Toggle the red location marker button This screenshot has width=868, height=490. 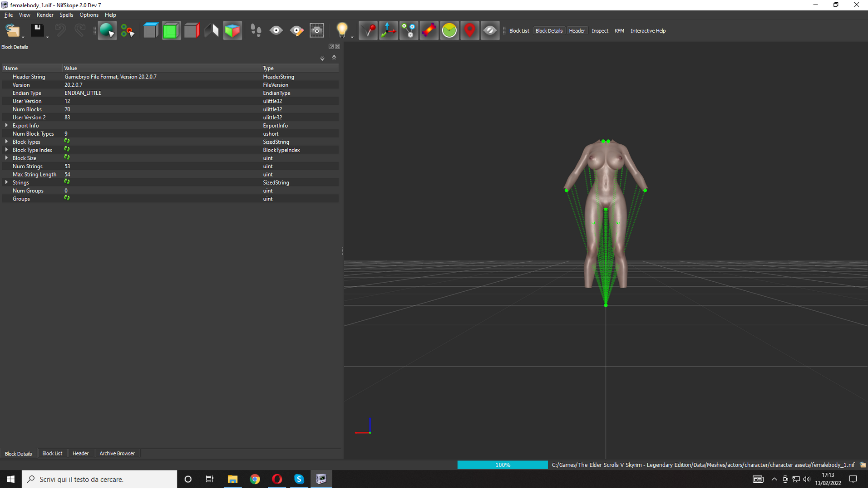point(469,30)
